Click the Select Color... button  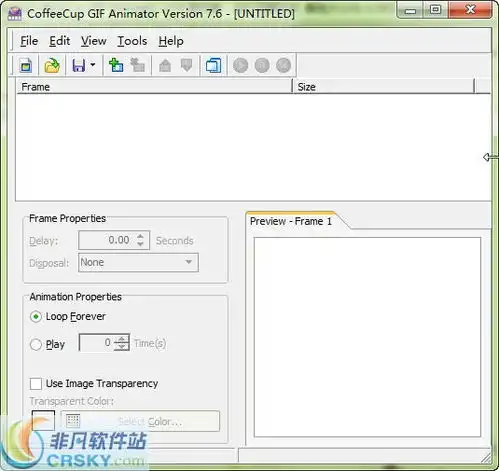[140, 422]
